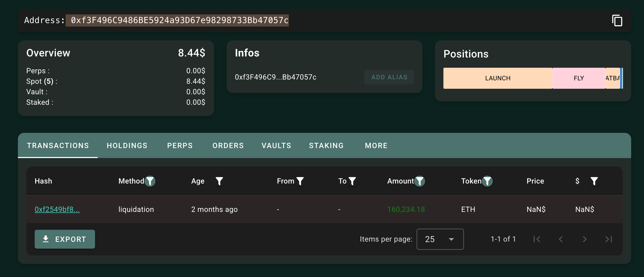Open the Method column filter
644x277 pixels.
(150, 181)
